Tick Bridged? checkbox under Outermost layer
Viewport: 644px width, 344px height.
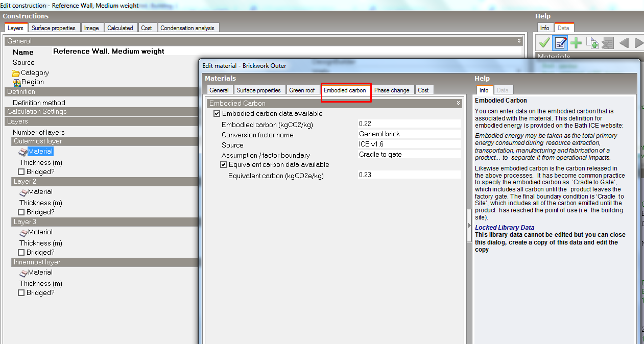(21, 172)
